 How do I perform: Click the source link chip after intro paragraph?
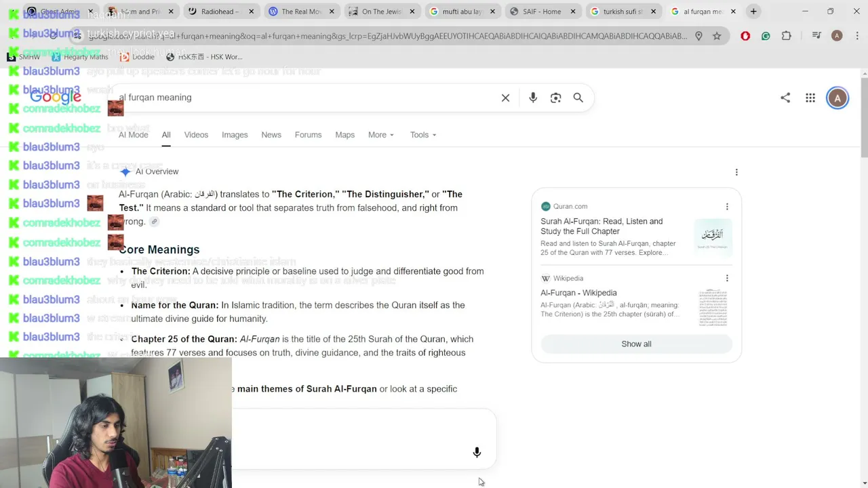click(155, 222)
